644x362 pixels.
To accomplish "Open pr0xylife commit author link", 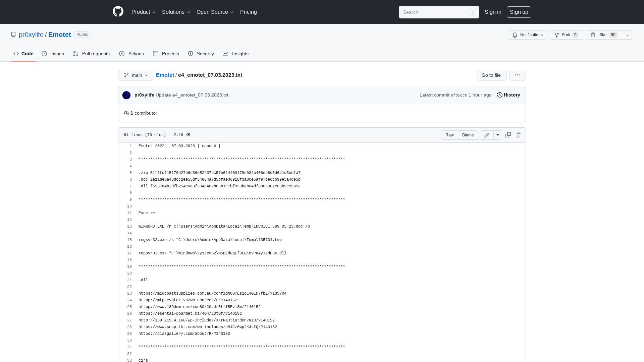I will tap(144, 95).
